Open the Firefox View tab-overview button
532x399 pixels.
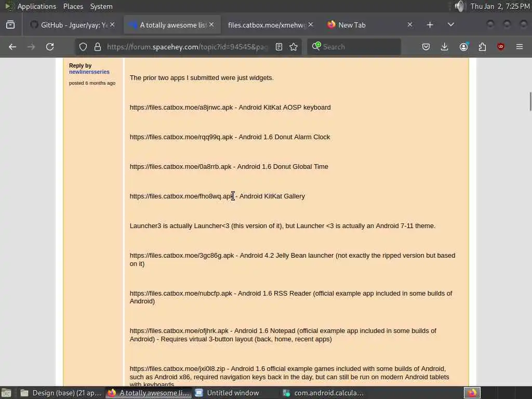(10, 25)
